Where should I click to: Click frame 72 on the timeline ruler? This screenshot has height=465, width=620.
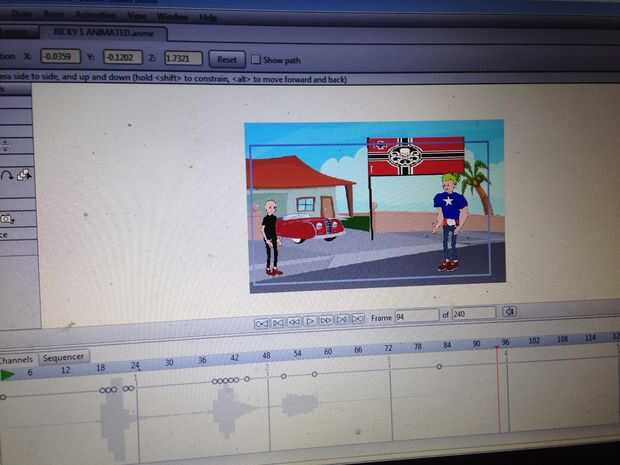388,348
